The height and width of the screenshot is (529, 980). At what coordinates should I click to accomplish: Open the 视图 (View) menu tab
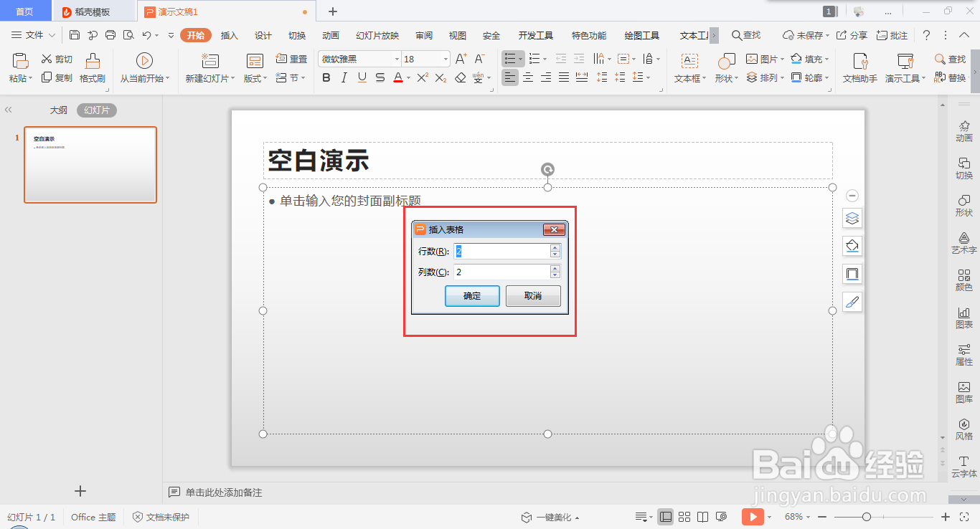457,34
